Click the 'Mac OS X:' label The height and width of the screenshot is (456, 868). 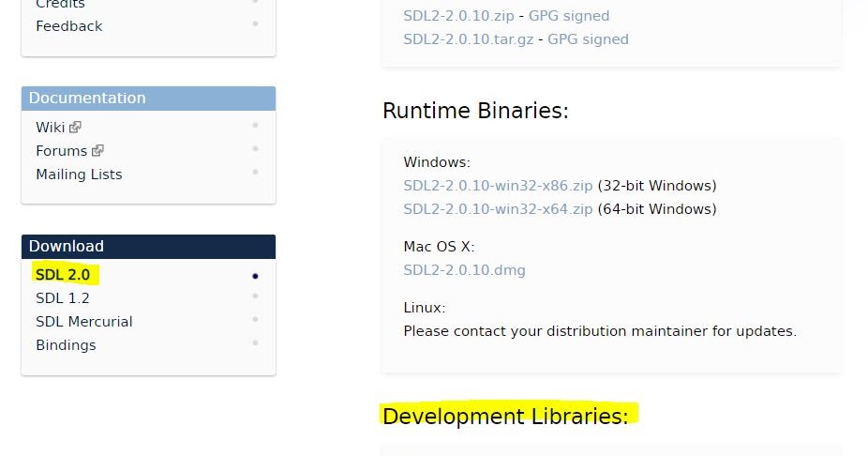(439, 247)
